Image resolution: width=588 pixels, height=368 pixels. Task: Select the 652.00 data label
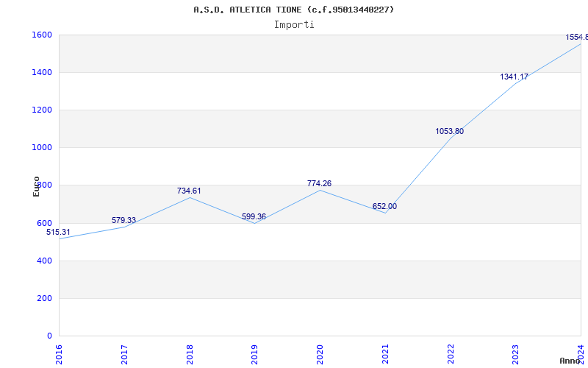pyautogui.click(x=384, y=206)
